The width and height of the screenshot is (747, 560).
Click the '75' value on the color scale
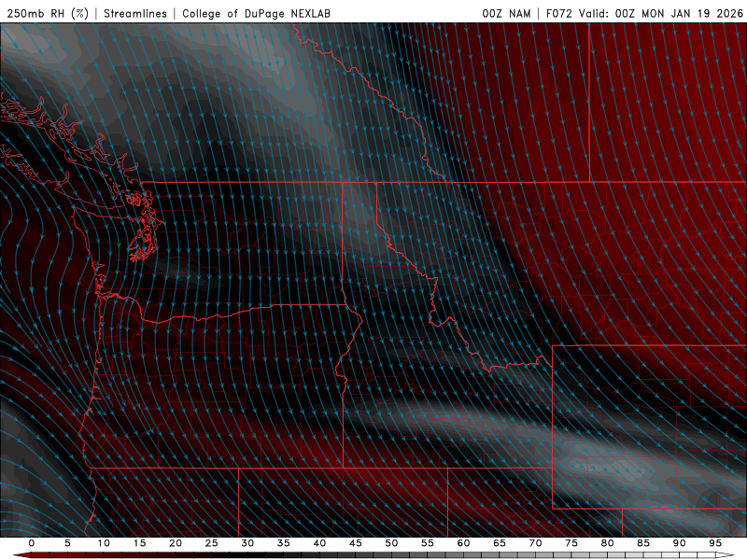[571, 543]
